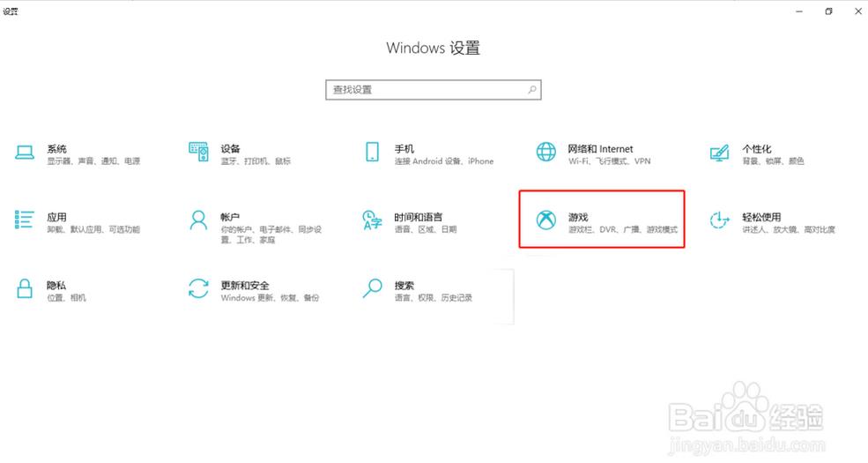The width and height of the screenshot is (868, 463).
Task: Minimize the Settings window
Action: (798, 11)
